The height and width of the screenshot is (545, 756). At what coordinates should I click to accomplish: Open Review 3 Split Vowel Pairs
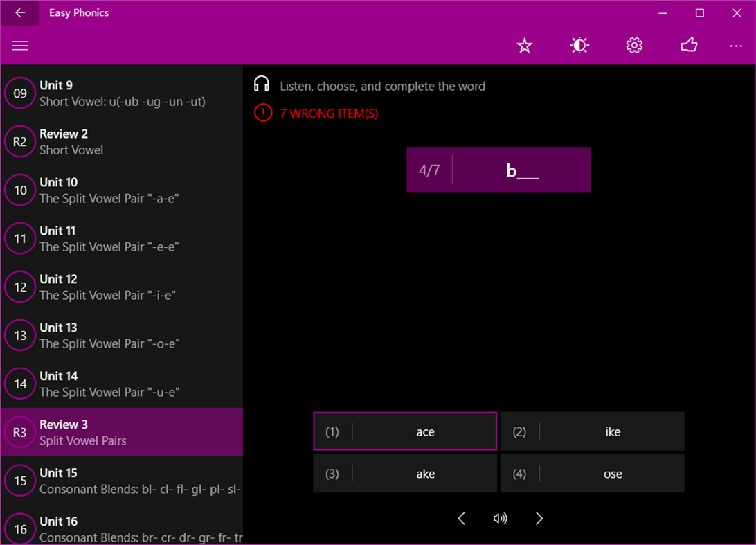[x=122, y=431]
